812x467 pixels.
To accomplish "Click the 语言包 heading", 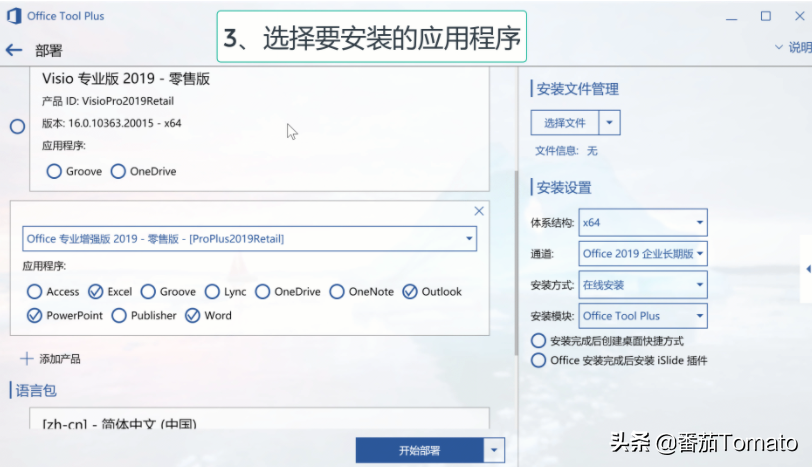I will (x=36, y=390).
